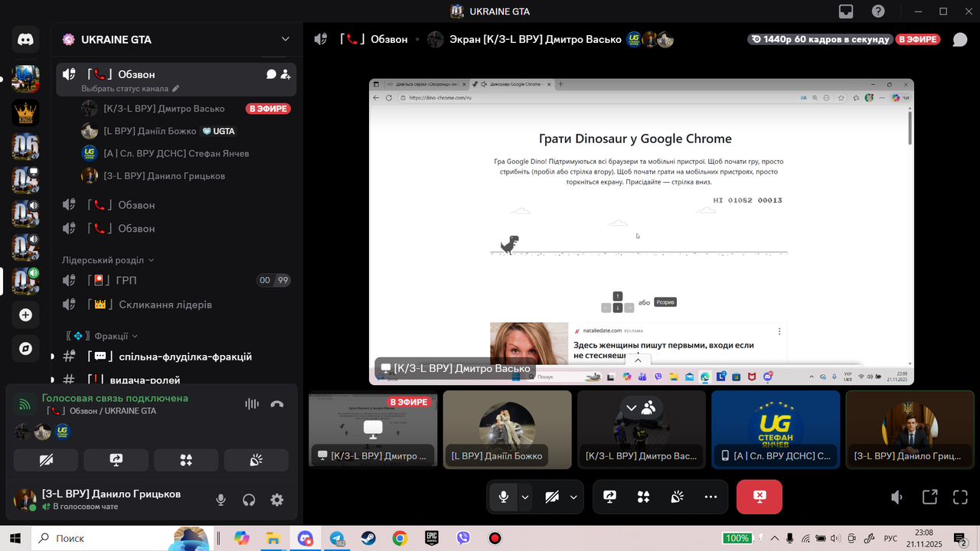Launch activities from the call controls bar
Viewport: 980px width, 551px height.
tap(644, 497)
